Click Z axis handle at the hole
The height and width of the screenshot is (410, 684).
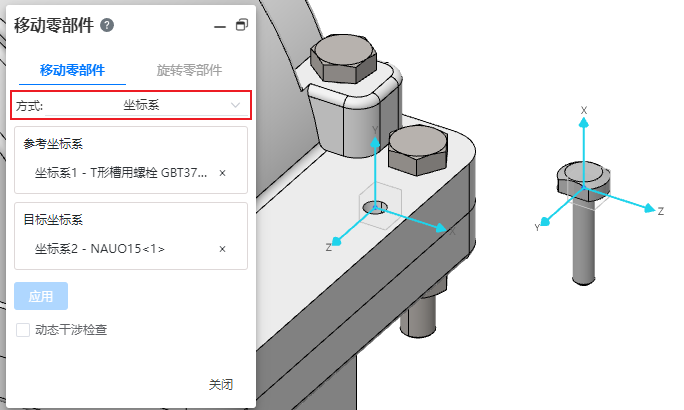coord(336,241)
